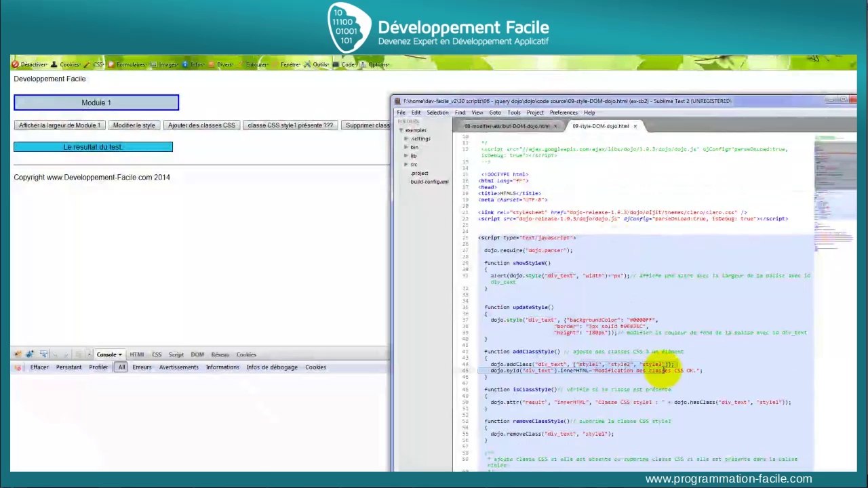Open the Cookies dropdown in web developer toolbar
868x488 pixels.
[x=66, y=64]
